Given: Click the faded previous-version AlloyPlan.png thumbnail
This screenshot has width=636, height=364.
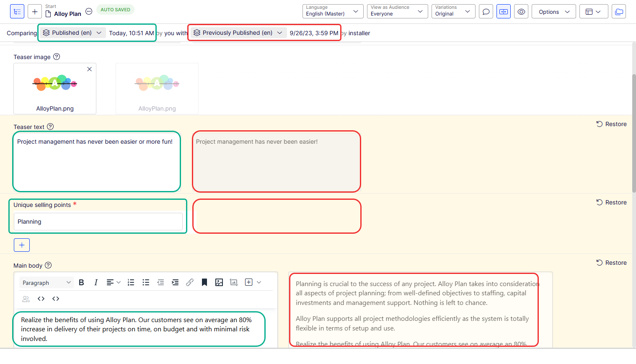Looking at the screenshot, I should point(157,88).
